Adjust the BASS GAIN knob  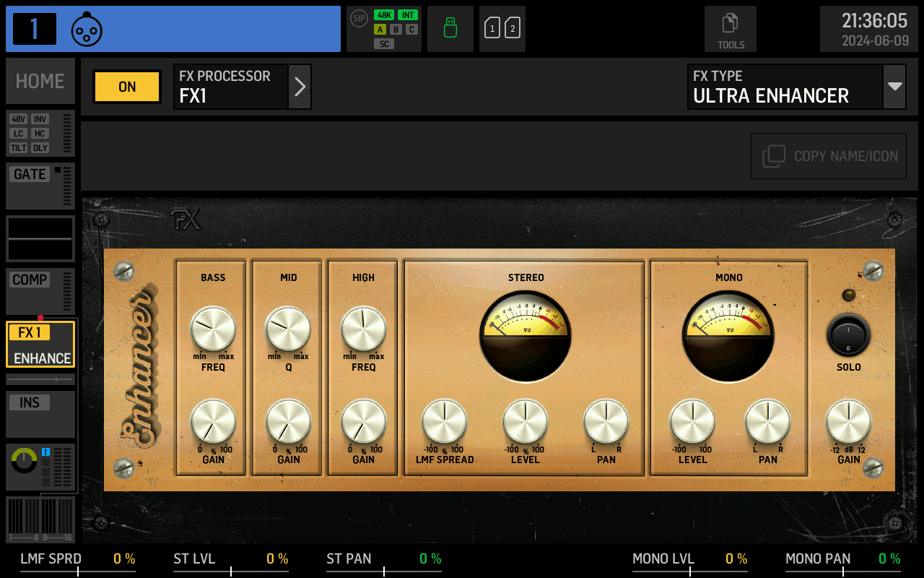coord(213,422)
